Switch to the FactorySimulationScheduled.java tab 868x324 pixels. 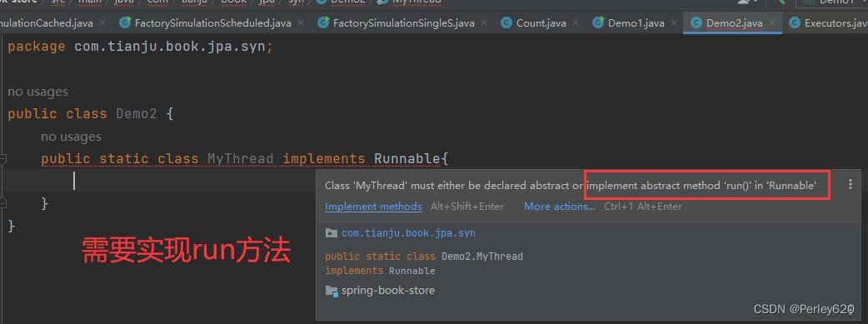click(212, 23)
